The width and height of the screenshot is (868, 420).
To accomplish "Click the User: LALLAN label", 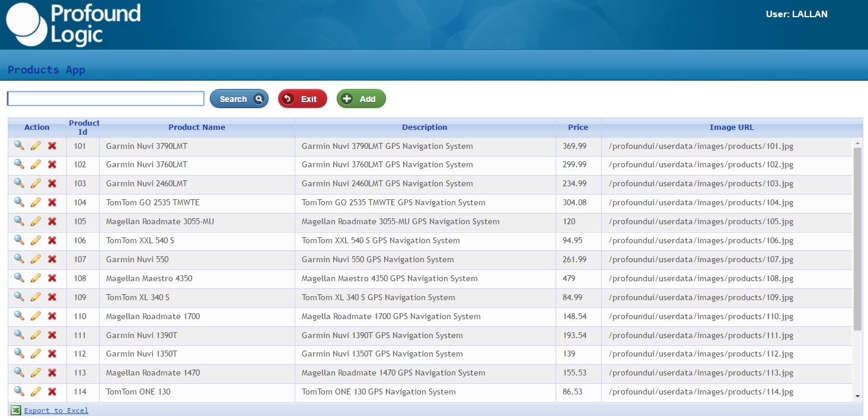I will [796, 14].
